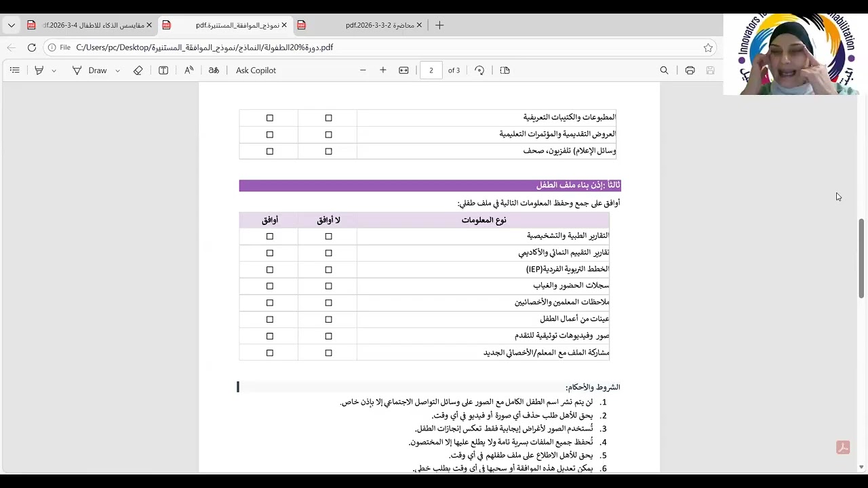Click the scrollbar down arrow
Viewport: 868px width, 488px height.
[x=862, y=467]
